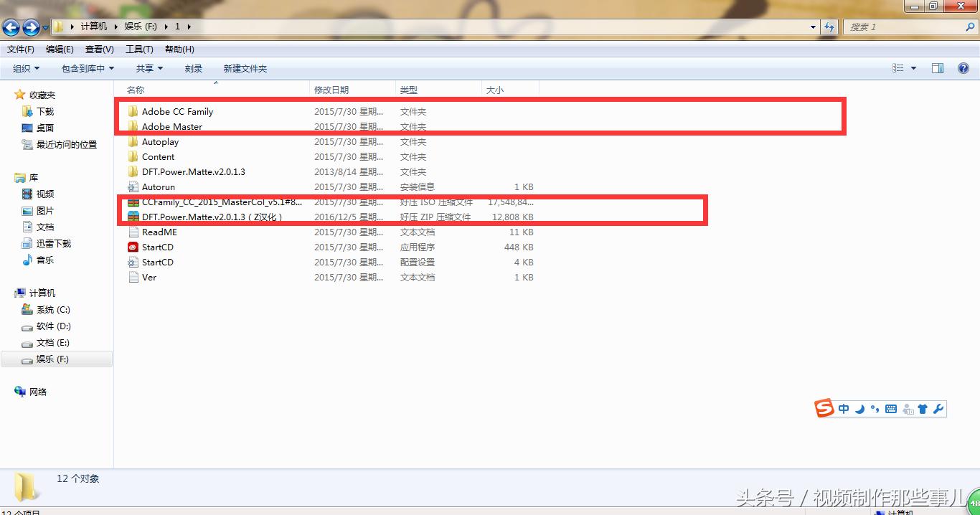Image resolution: width=980 pixels, height=515 pixels.
Task: Switch Sogou input between 中 and 英
Action: (x=844, y=408)
